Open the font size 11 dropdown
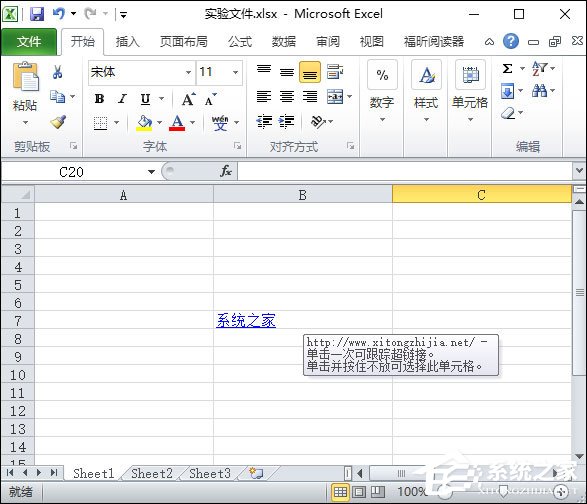 (235, 72)
